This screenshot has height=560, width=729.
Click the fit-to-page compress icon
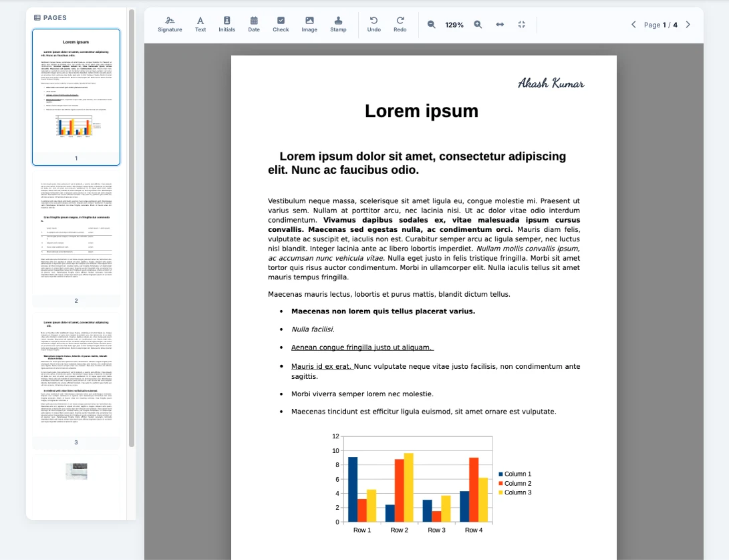[x=522, y=25]
